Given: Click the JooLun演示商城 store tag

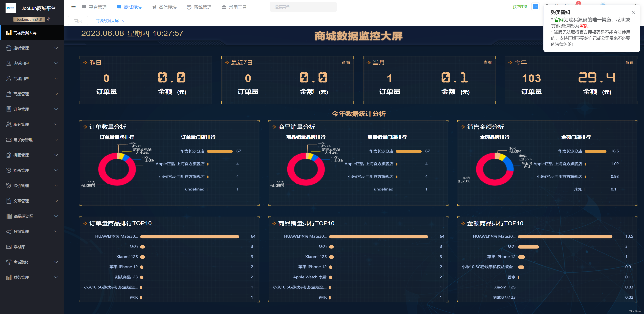Looking at the screenshot, I should pyautogui.click(x=29, y=19).
